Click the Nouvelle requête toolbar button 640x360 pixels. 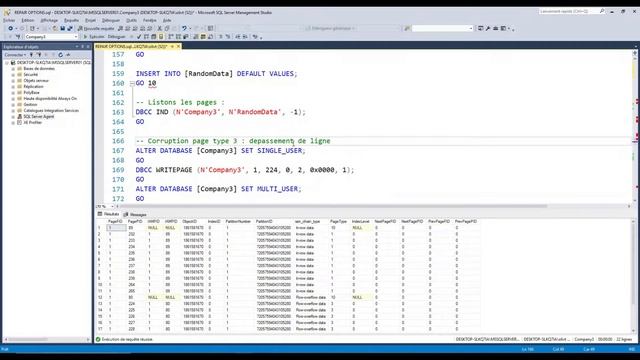coord(96,29)
